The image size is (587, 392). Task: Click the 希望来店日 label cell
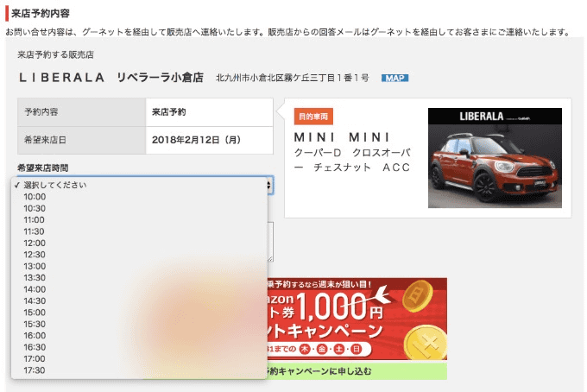[x=82, y=140]
